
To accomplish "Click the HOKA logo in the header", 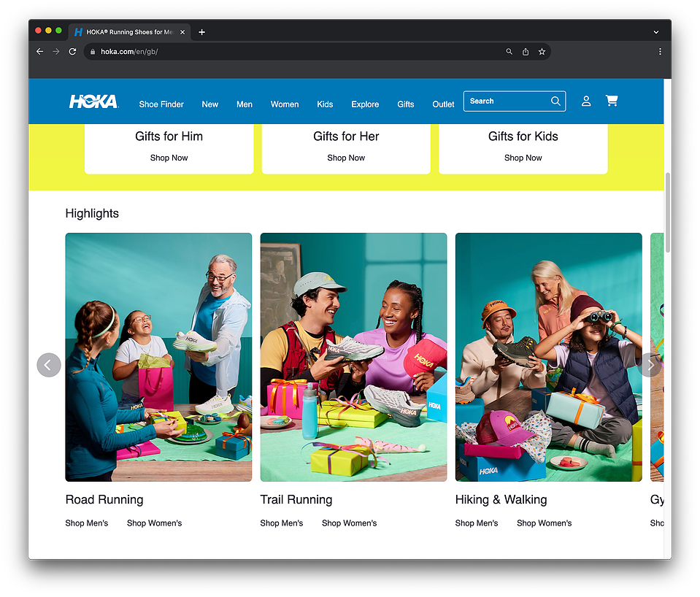I will (x=93, y=101).
